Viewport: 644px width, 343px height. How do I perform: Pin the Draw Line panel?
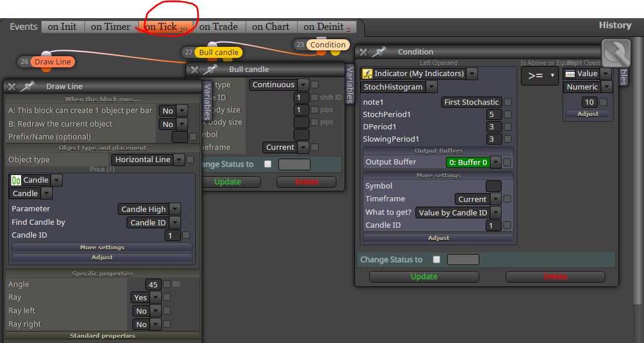(x=28, y=87)
